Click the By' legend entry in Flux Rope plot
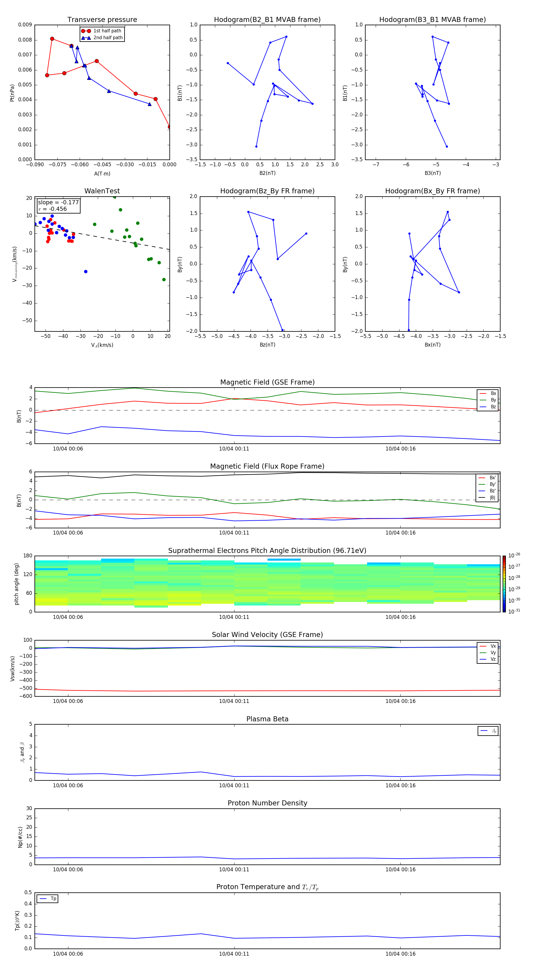 (487, 484)
